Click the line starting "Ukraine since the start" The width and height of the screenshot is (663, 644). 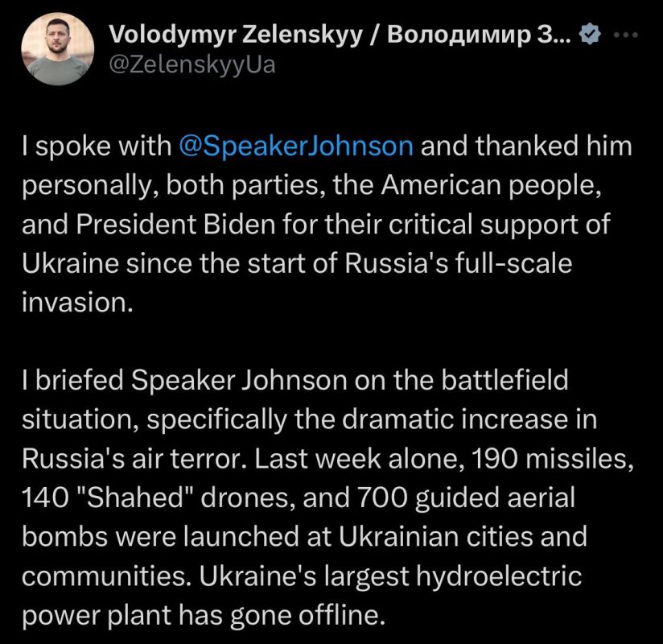coord(297,263)
